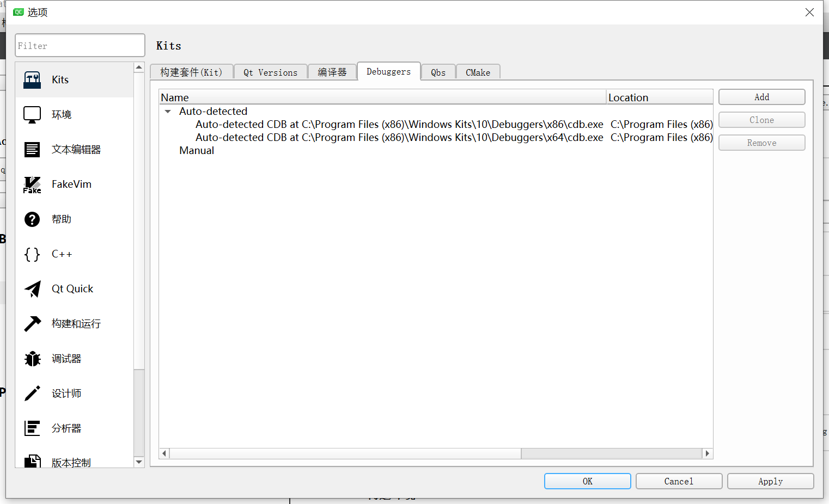Switch to the CMake tab
Image resolution: width=829 pixels, height=504 pixels.
pos(478,72)
